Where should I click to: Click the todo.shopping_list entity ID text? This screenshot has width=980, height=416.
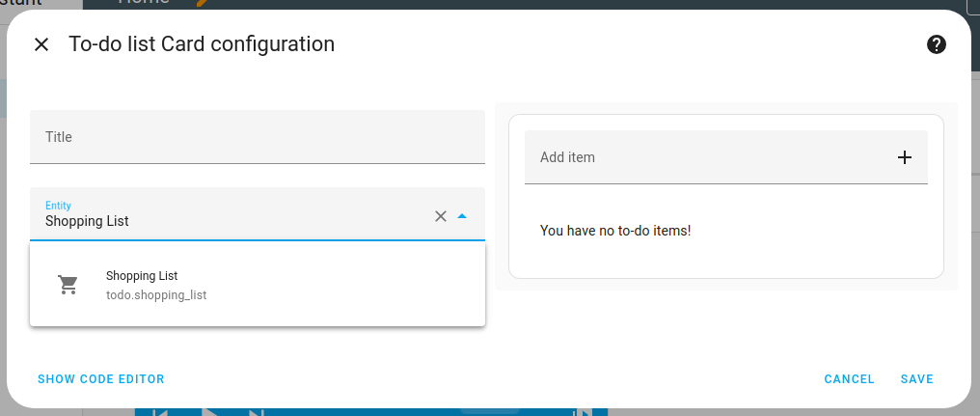156,294
